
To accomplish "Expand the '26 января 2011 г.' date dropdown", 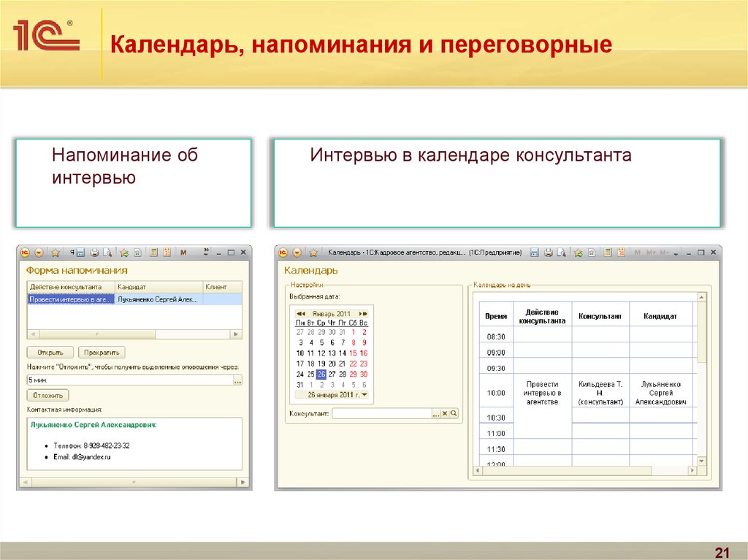I will point(365,395).
